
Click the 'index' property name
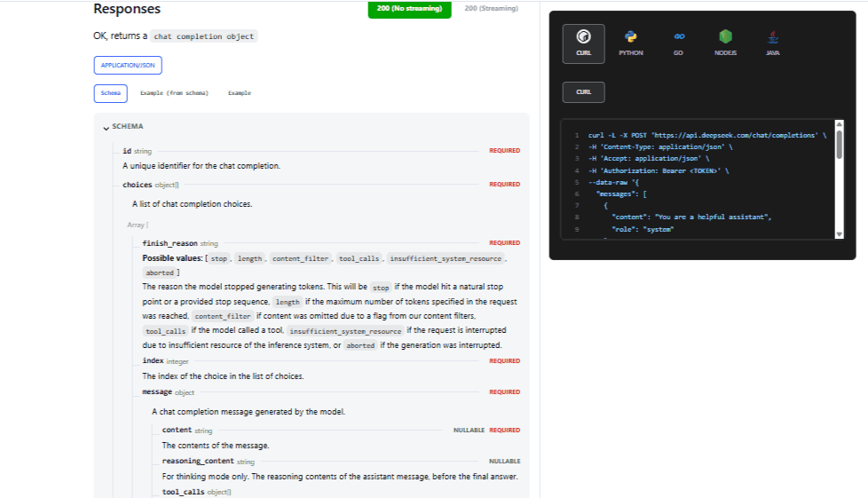click(153, 360)
